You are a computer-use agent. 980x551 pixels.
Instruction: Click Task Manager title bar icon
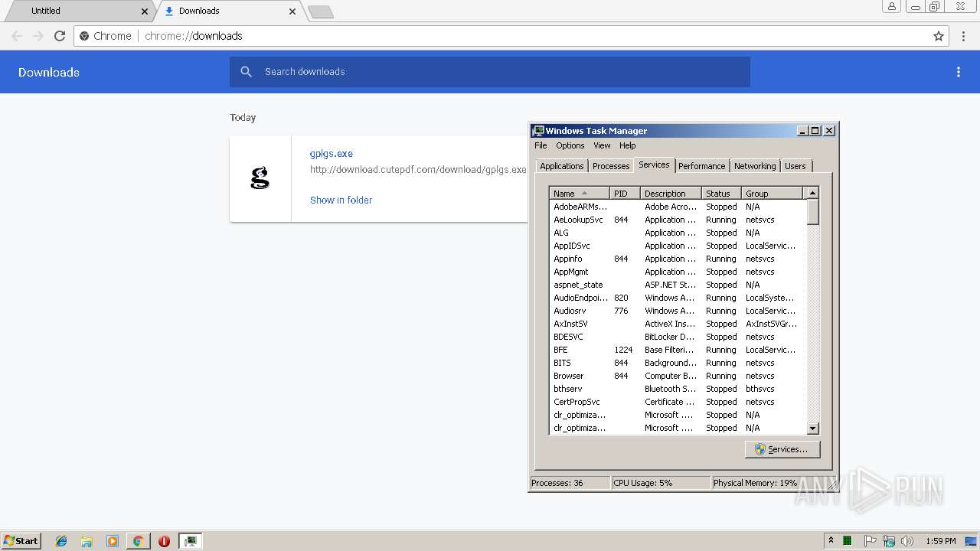(538, 131)
